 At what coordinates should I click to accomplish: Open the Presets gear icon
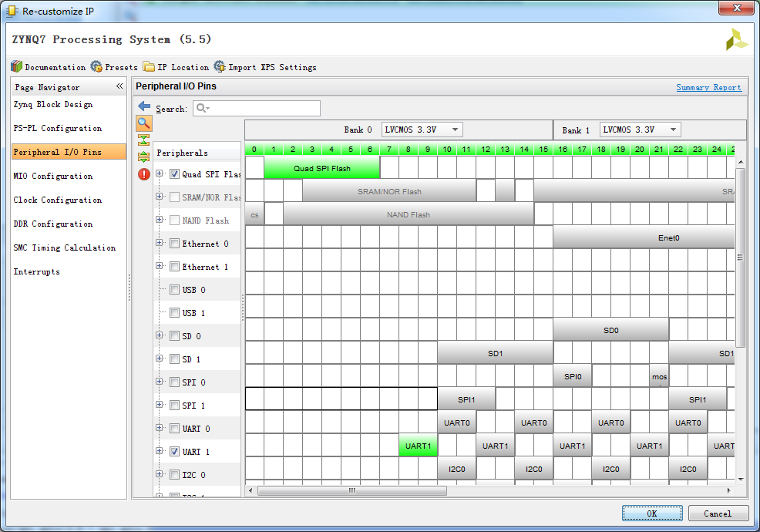click(96, 66)
